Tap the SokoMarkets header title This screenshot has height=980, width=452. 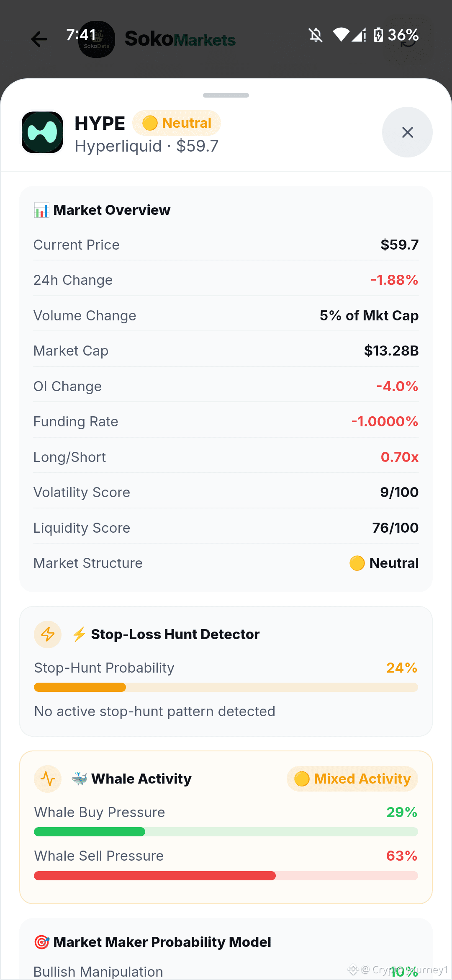(180, 39)
